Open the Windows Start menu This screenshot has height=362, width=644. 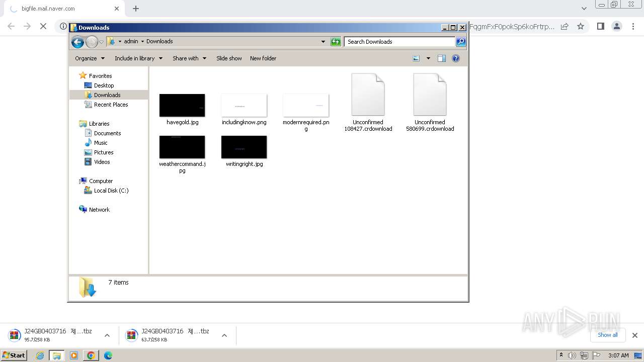(14, 355)
